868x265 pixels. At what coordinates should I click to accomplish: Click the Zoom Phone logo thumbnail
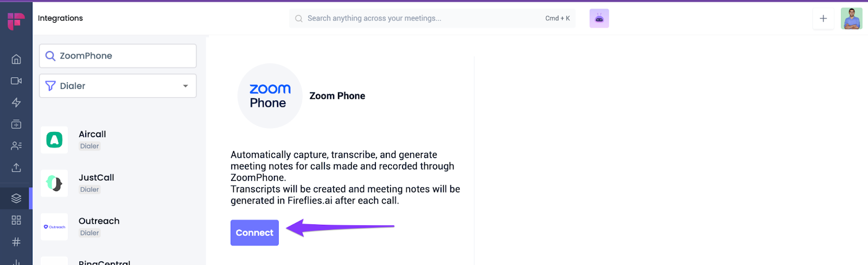[x=270, y=96]
